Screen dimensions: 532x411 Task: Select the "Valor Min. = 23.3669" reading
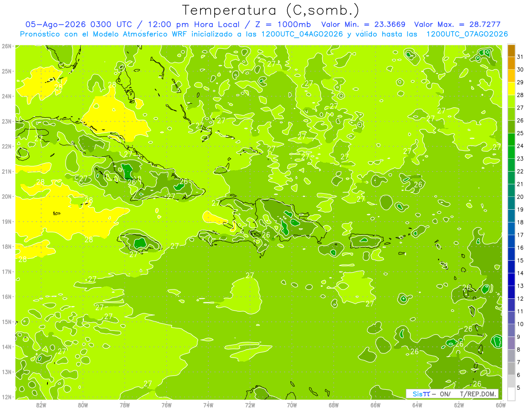click(364, 24)
